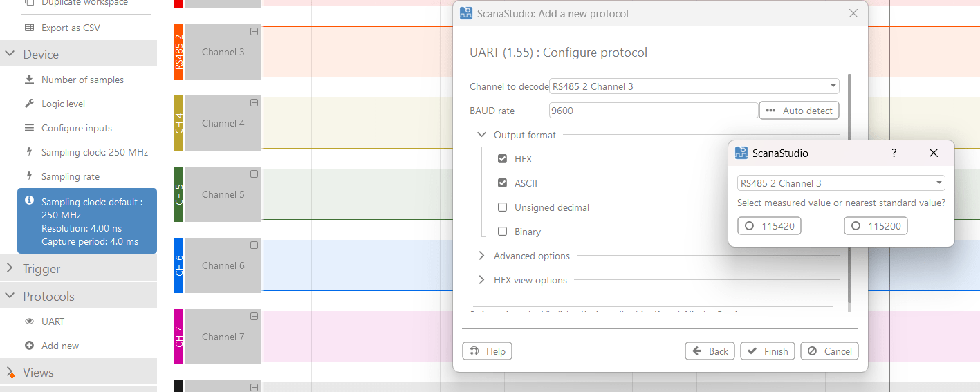The width and height of the screenshot is (980, 392).
Task: Enable the Binary output format checkbox
Action: (x=503, y=232)
